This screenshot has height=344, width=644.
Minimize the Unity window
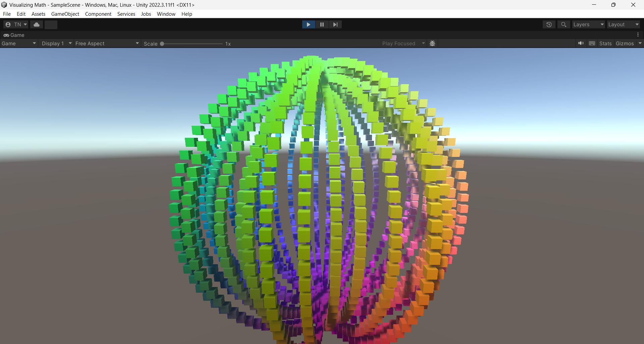click(594, 5)
